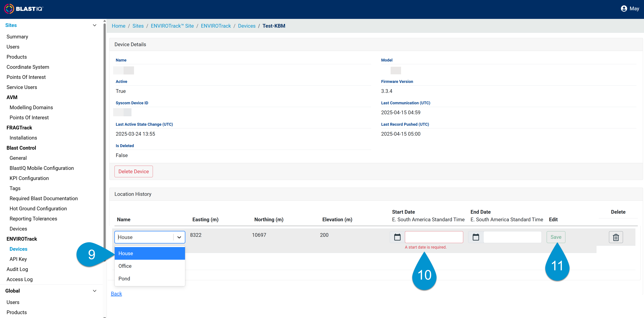
Task: Open Coordinate System in sidebar
Action: (x=28, y=67)
